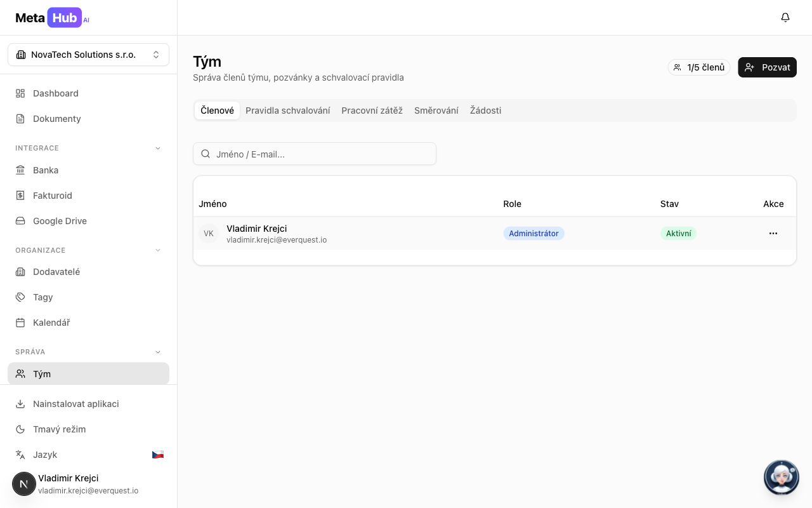Switch to the Pracovní zátěž tab
The width and height of the screenshot is (812, 508).
coord(372,110)
